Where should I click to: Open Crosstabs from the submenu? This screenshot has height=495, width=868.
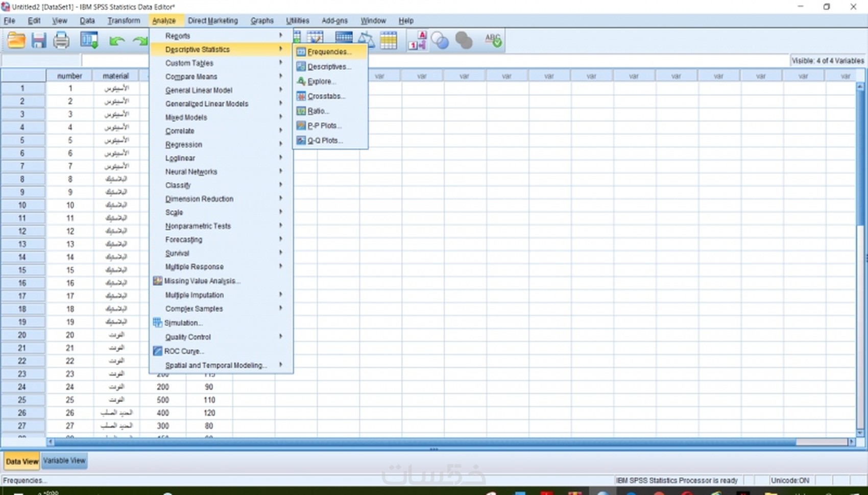click(x=330, y=96)
